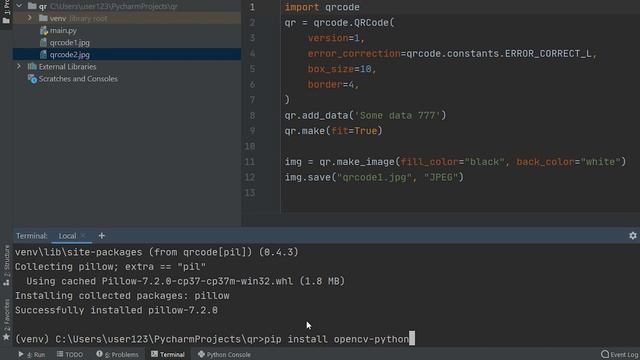Image resolution: width=640 pixels, height=360 pixels.
Task: Click the 'import qrcode' code line
Action: coord(322,7)
